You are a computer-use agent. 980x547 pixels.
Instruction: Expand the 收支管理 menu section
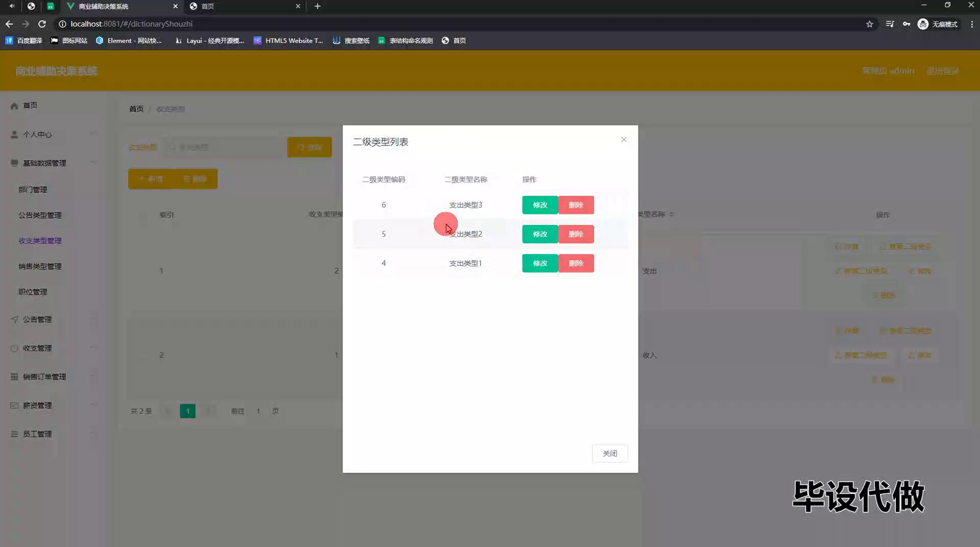click(x=93, y=348)
